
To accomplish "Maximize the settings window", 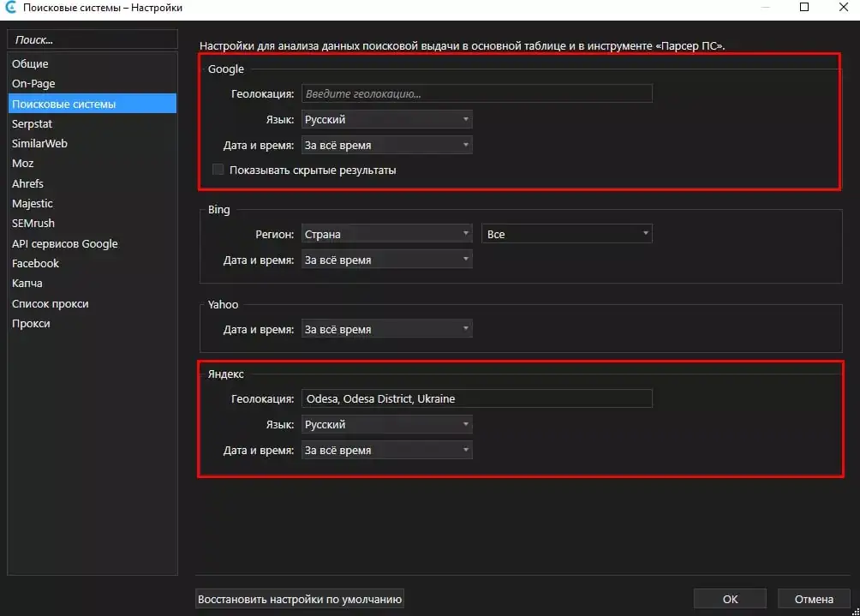I will [804, 7].
